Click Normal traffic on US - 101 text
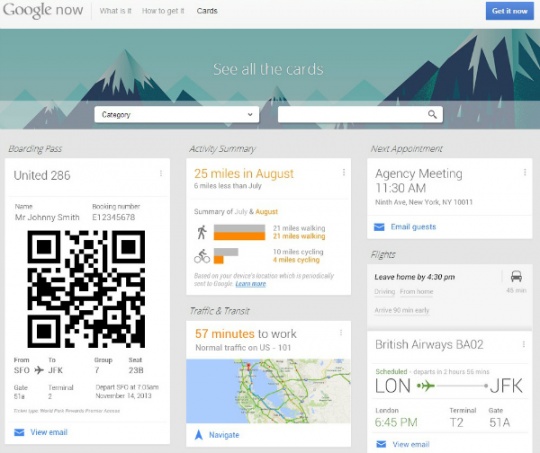The width and height of the screenshot is (540, 453). [243, 348]
